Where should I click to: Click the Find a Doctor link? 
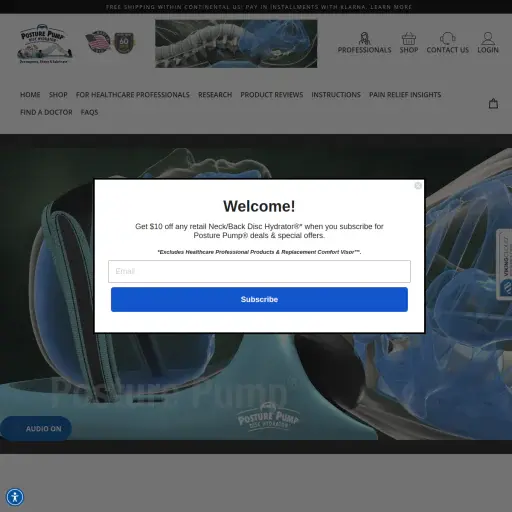click(x=46, y=112)
